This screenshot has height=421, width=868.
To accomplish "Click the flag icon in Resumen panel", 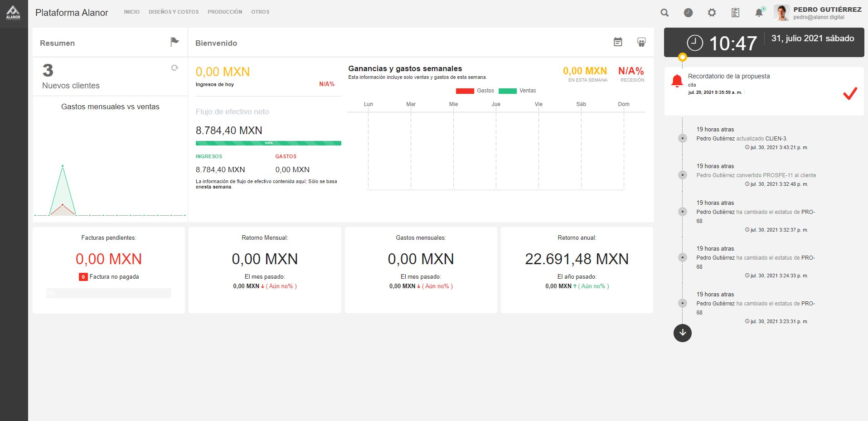I will (175, 42).
